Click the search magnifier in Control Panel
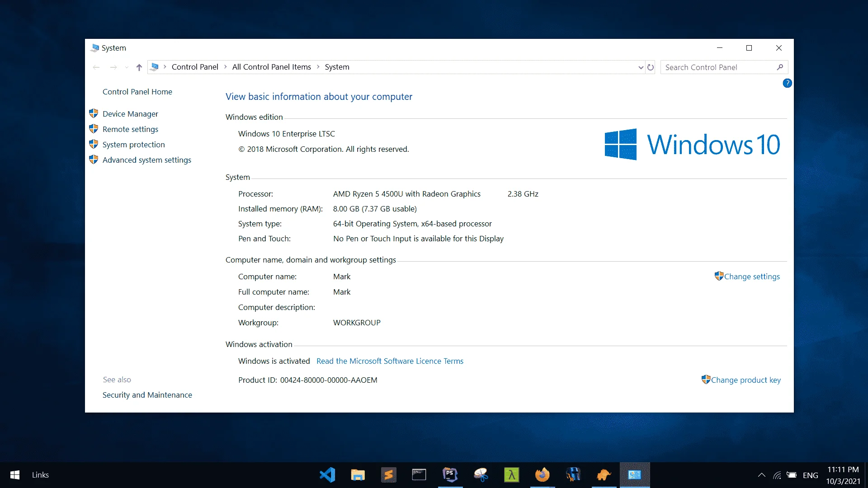 tap(780, 67)
